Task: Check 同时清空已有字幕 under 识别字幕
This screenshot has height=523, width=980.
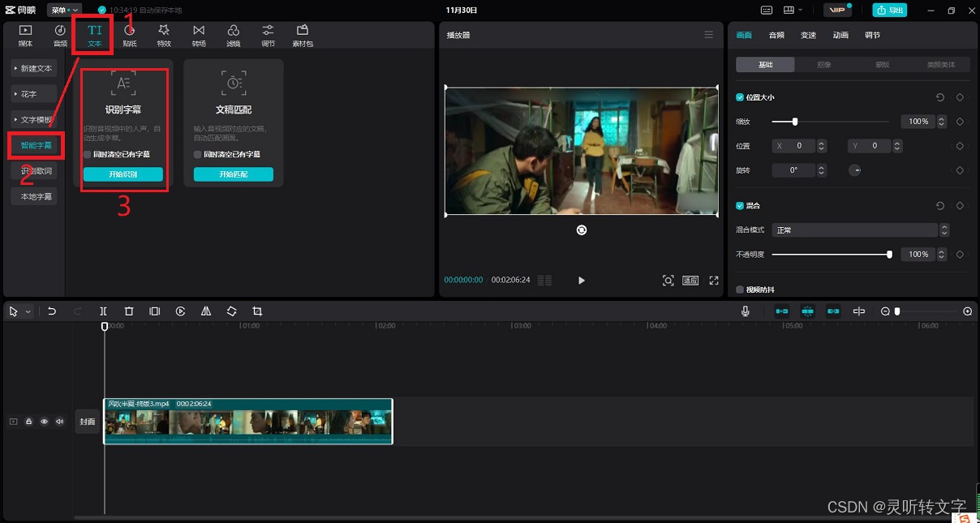Action: click(x=87, y=154)
